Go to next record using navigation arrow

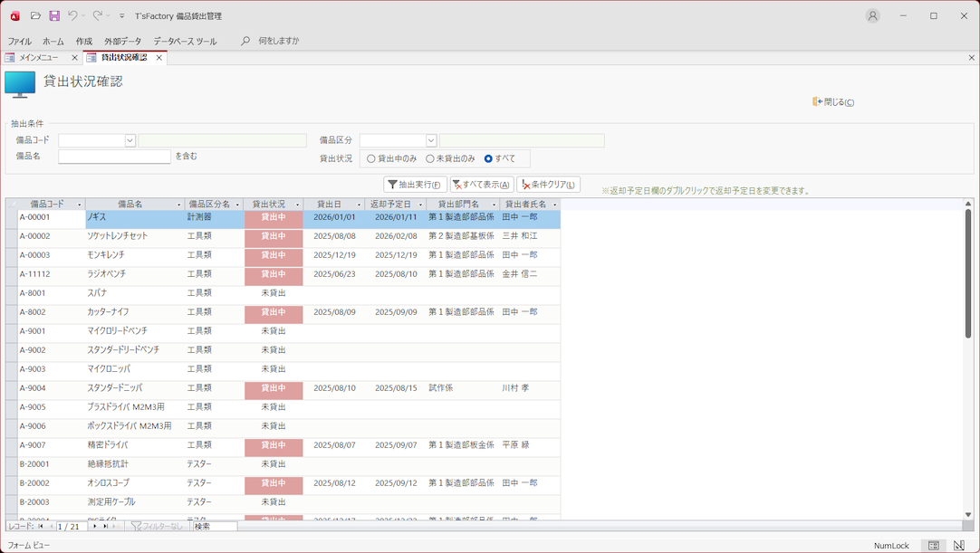95,526
